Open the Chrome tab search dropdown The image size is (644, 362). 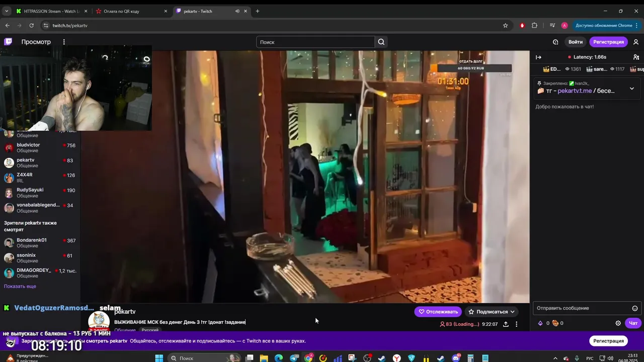pos(7,11)
